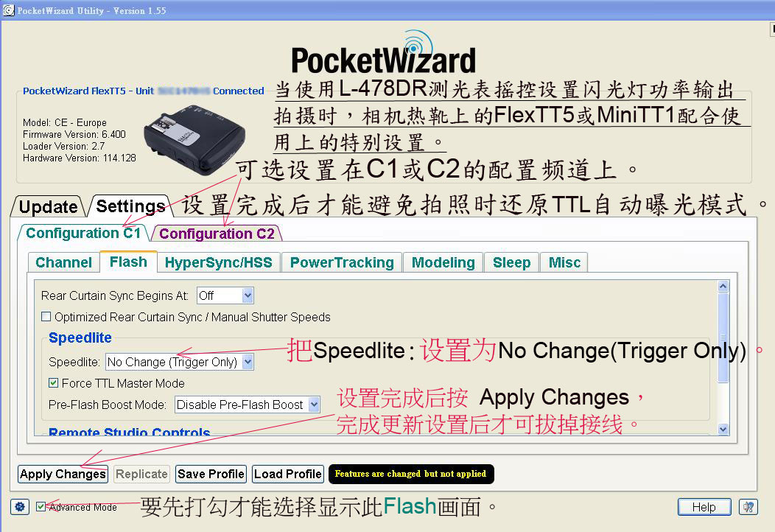Select the Flash tab
This screenshot has width=775, height=532.
coord(128,262)
